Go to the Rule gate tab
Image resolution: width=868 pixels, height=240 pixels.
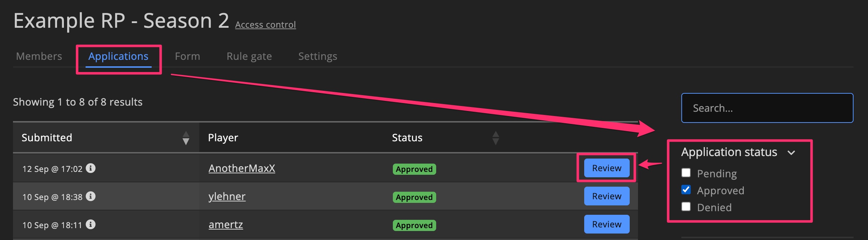tap(249, 56)
